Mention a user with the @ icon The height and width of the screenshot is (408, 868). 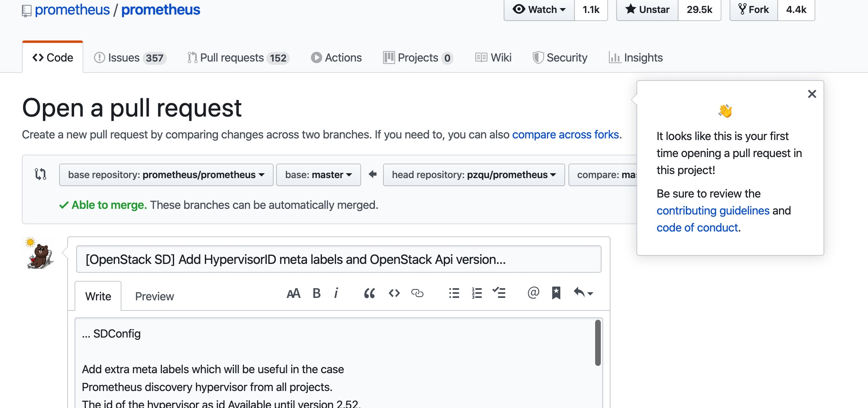[x=534, y=292]
